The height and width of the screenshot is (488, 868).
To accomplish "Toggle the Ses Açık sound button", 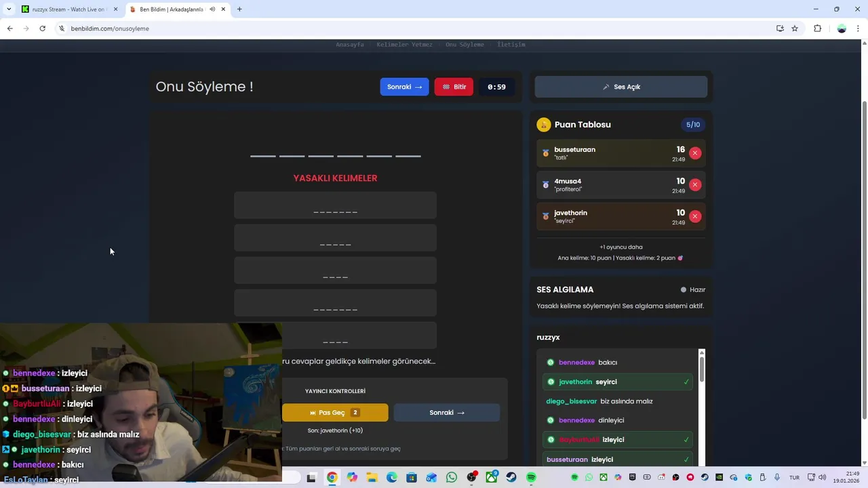I will (620, 87).
